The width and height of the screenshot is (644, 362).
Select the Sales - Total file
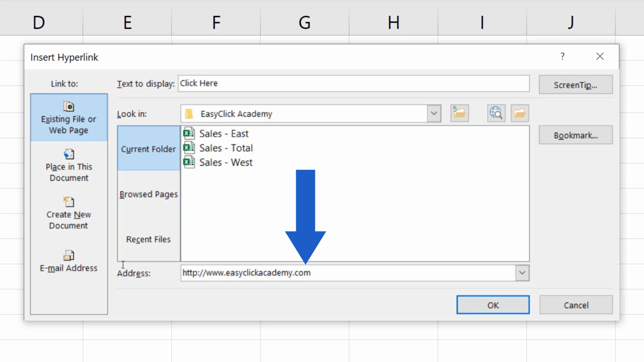226,148
